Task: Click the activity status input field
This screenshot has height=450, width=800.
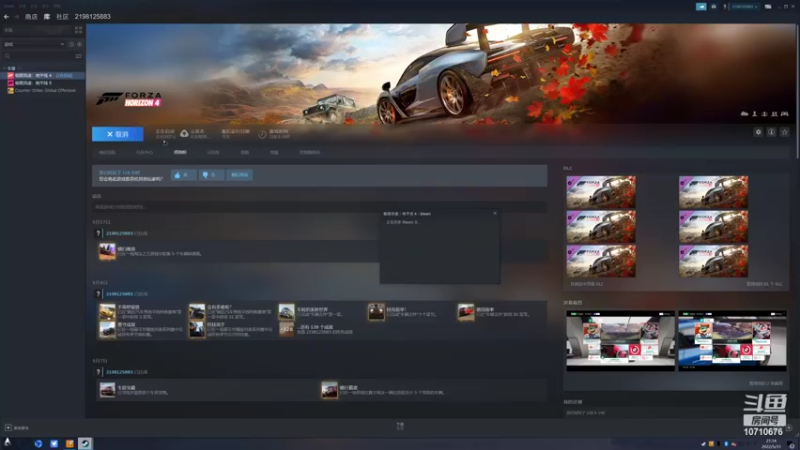Action: click(319, 207)
